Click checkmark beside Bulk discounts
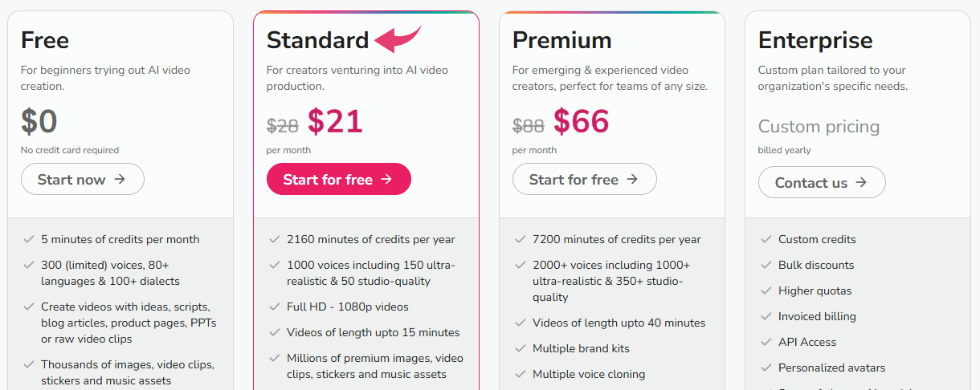The height and width of the screenshot is (390, 980). click(765, 265)
